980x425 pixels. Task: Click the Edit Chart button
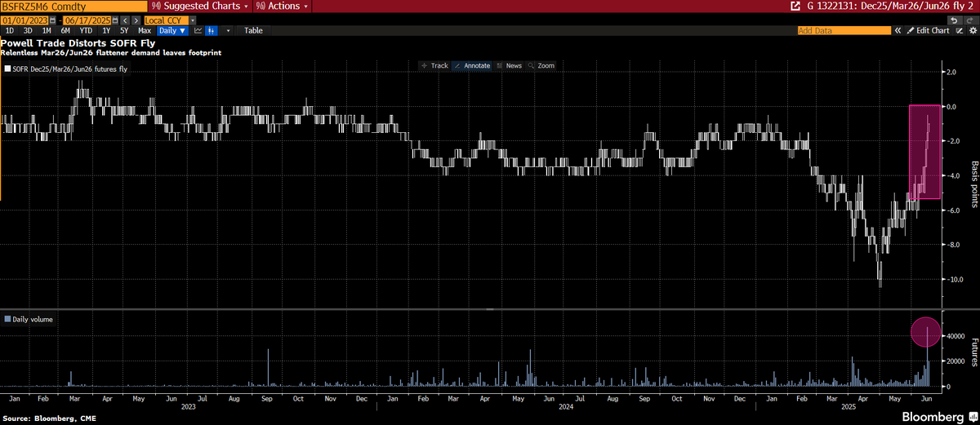tap(928, 30)
